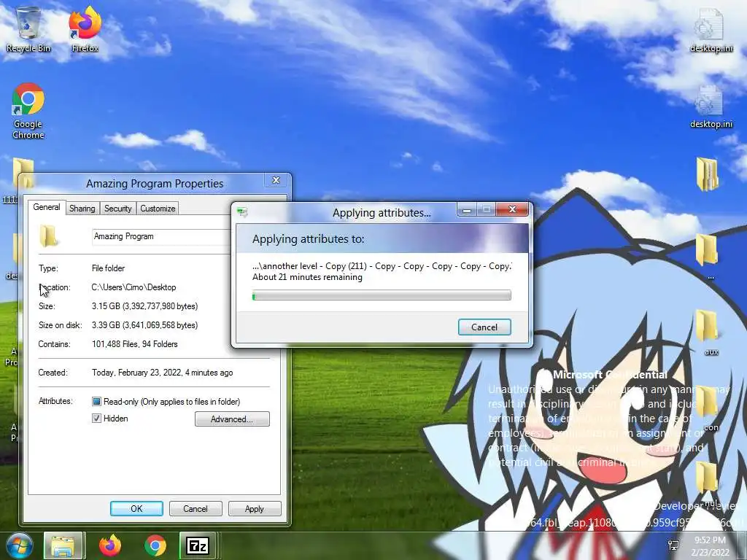Select the Firefox desktop shortcut

click(x=85, y=29)
